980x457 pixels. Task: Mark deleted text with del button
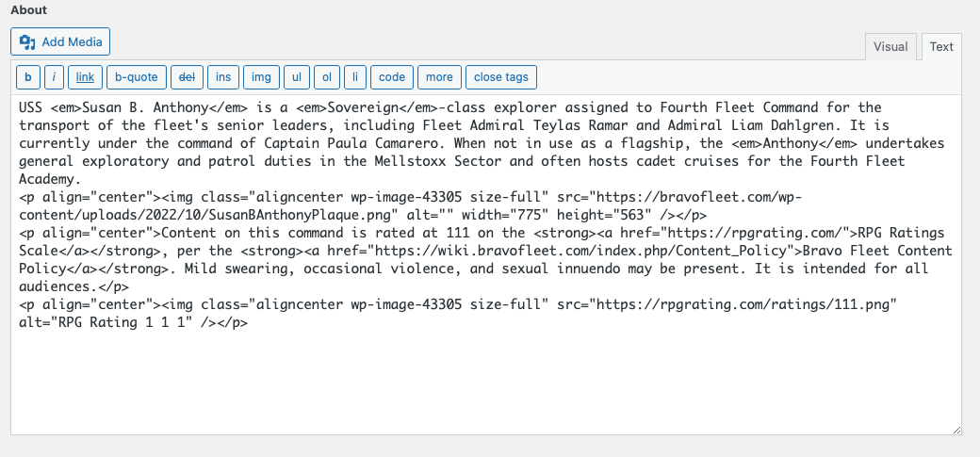[x=188, y=77]
